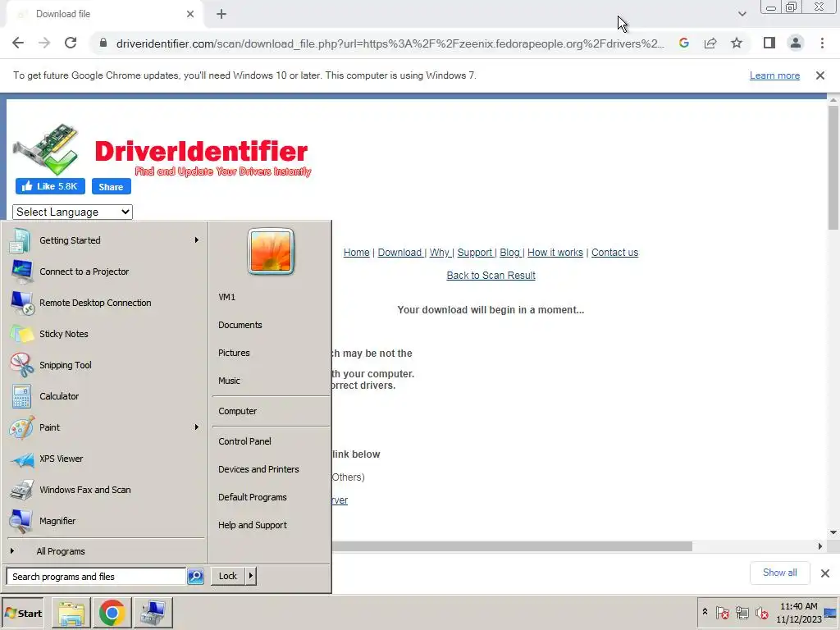Click Search programs and files box
This screenshot has width=840, height=630.
click(97, 577)
